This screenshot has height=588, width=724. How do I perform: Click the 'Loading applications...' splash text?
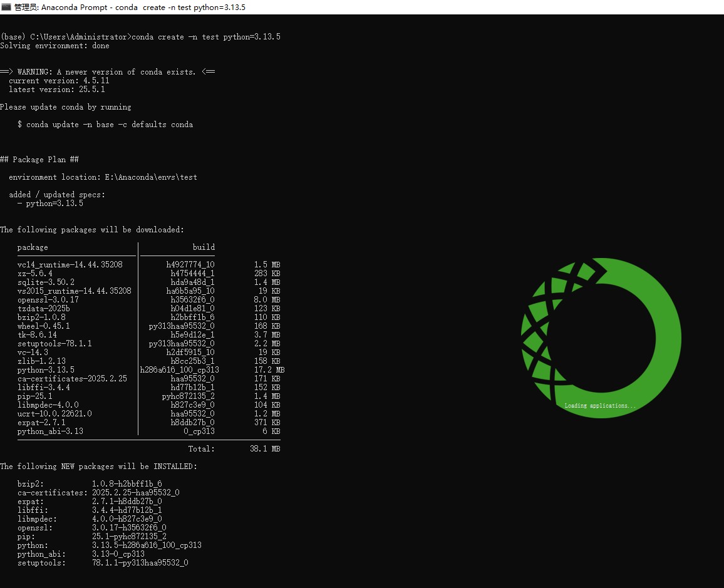[600, 406]
